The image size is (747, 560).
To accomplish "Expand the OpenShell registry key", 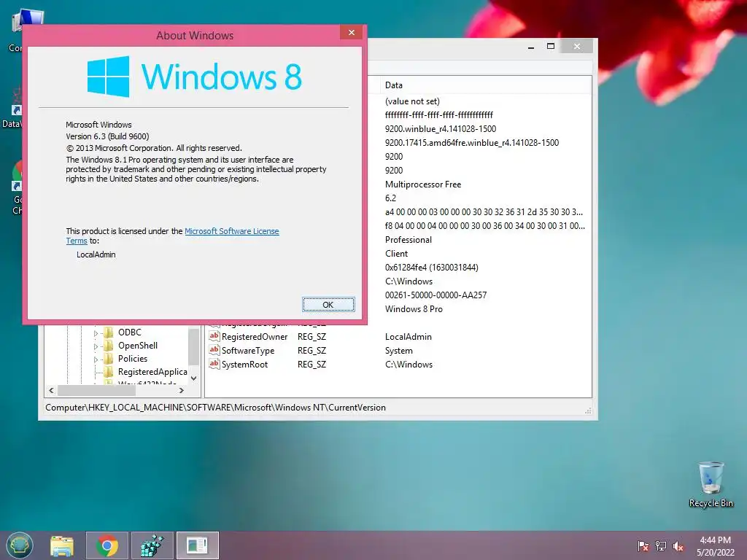I will 96,346.
